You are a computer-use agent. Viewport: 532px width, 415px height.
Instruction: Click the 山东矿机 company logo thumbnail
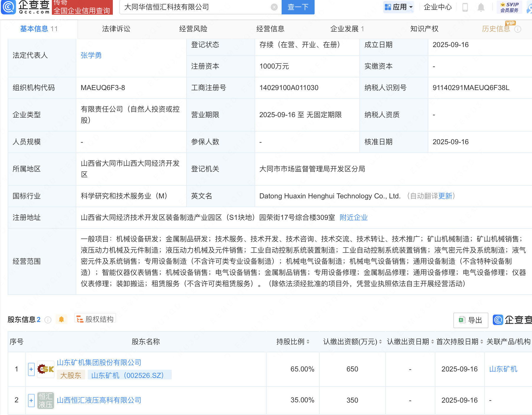coord(46,369)
